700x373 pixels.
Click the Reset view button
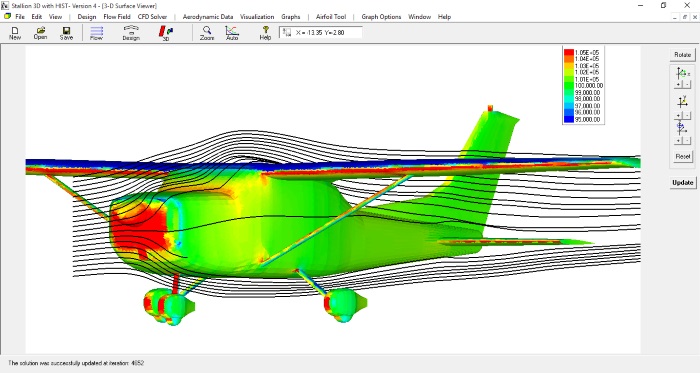(683, 156)
